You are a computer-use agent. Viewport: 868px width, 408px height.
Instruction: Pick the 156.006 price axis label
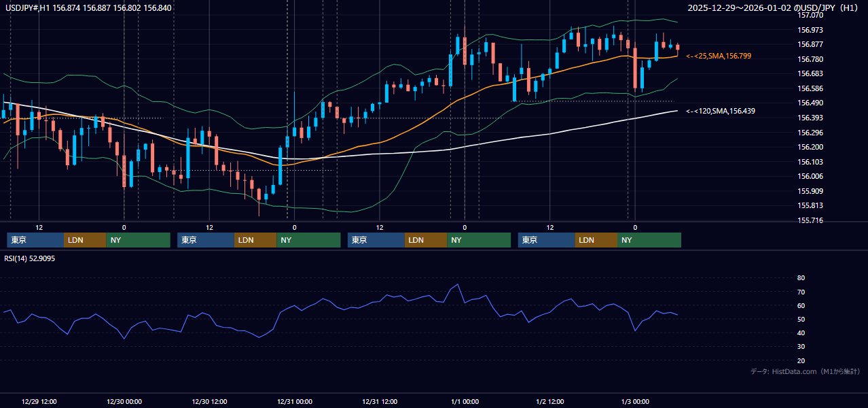click(810, 176)
